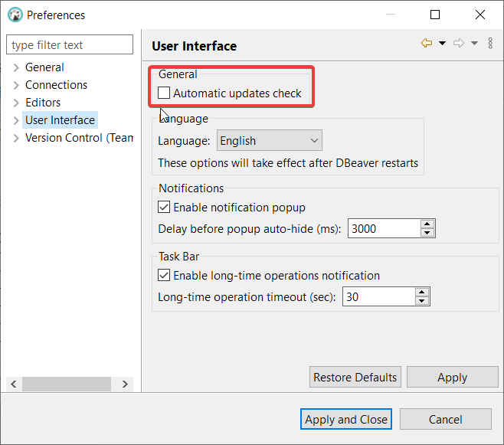504x445 pixels.
Task: Click tree scrollbar left arrow
Action: tap(14, 384)
